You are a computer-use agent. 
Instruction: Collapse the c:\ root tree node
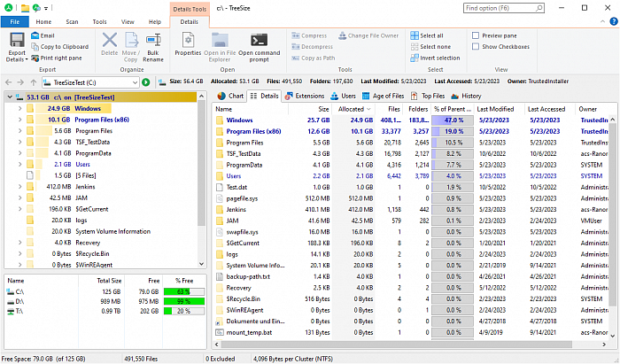click(x=10, y=97)
